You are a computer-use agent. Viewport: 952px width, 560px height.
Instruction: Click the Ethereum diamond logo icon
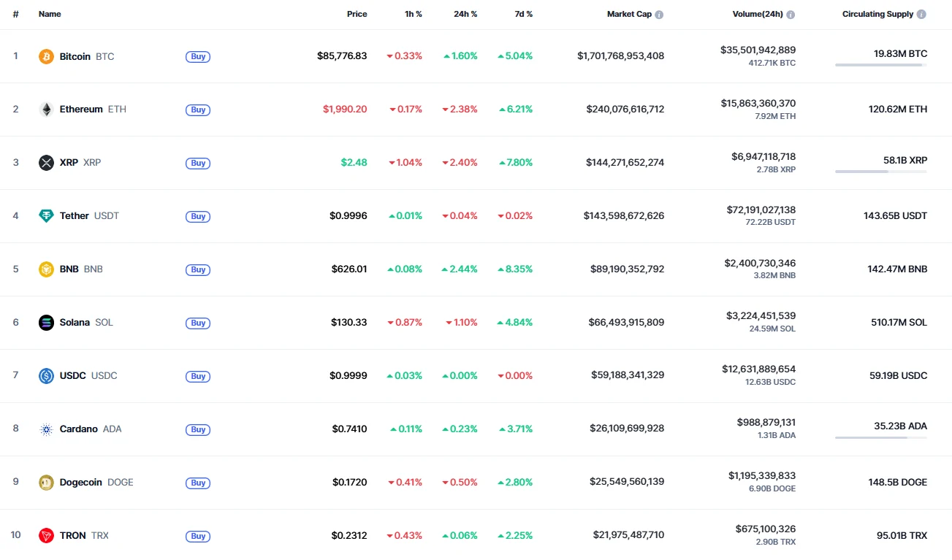46,110
